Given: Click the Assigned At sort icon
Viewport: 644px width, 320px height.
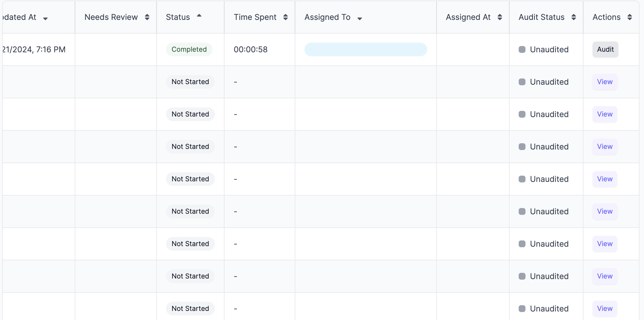Looking at the screenshot, I should click(500, 17).
